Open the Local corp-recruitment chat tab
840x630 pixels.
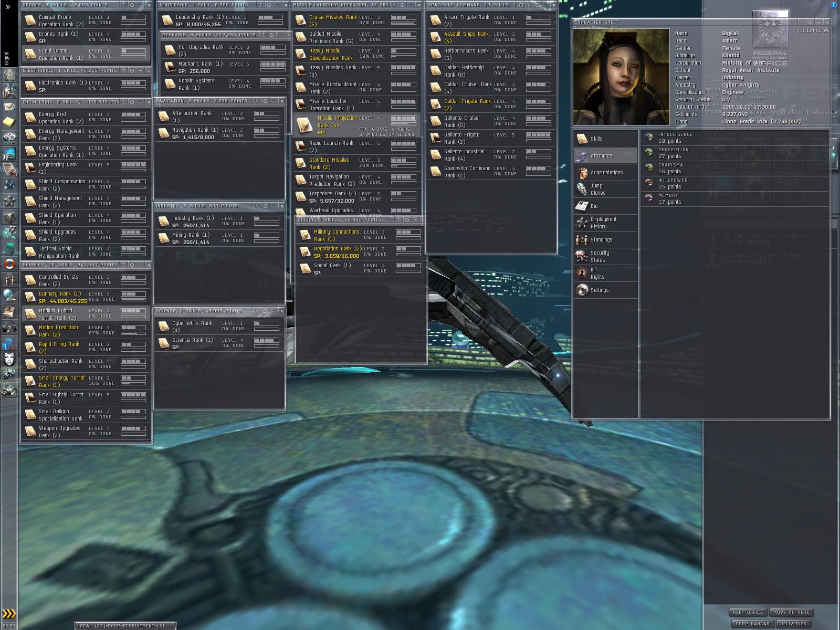[125, 625]
